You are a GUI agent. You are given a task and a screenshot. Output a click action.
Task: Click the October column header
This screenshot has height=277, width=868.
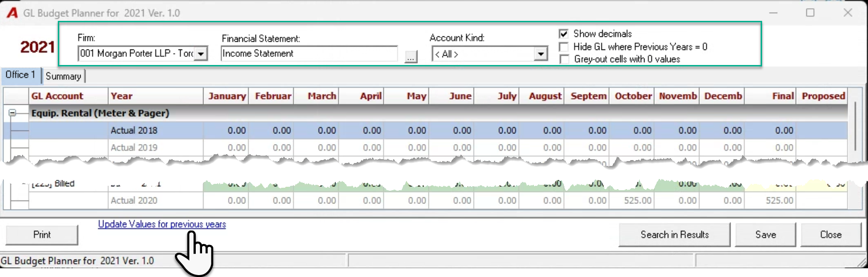(x=632, y=96)
